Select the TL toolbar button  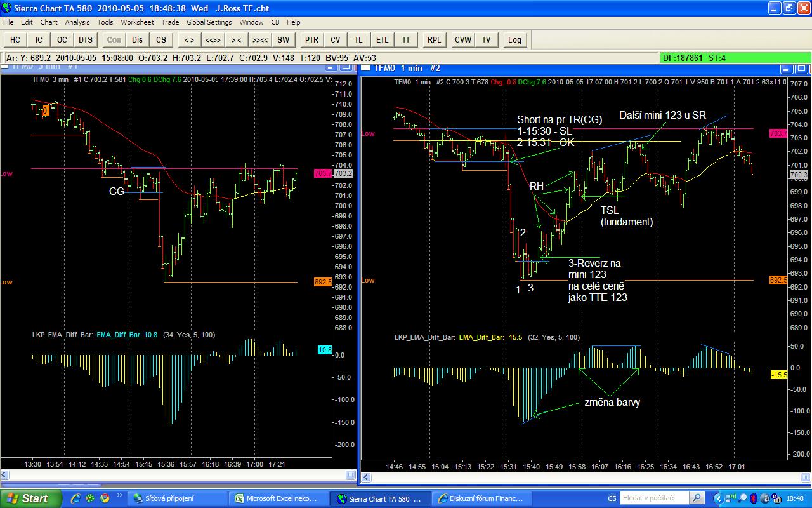click(358, 39)
